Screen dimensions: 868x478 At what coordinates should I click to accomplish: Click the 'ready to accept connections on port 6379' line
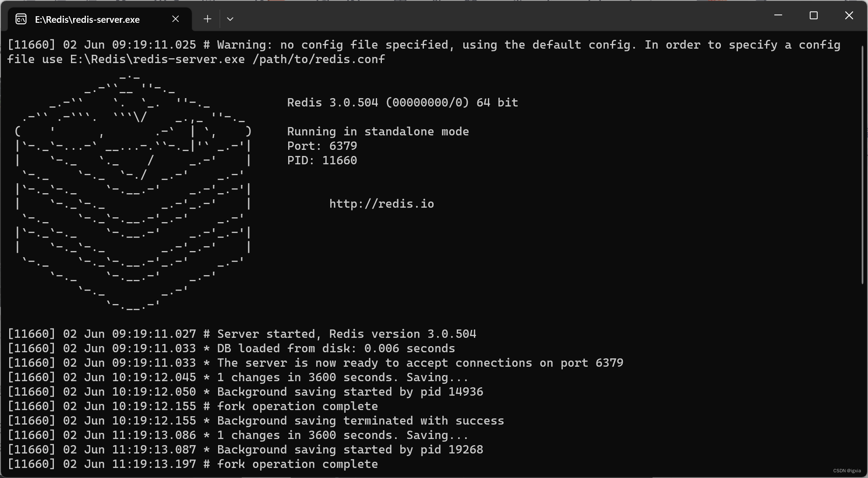click(x=315, y=363)
